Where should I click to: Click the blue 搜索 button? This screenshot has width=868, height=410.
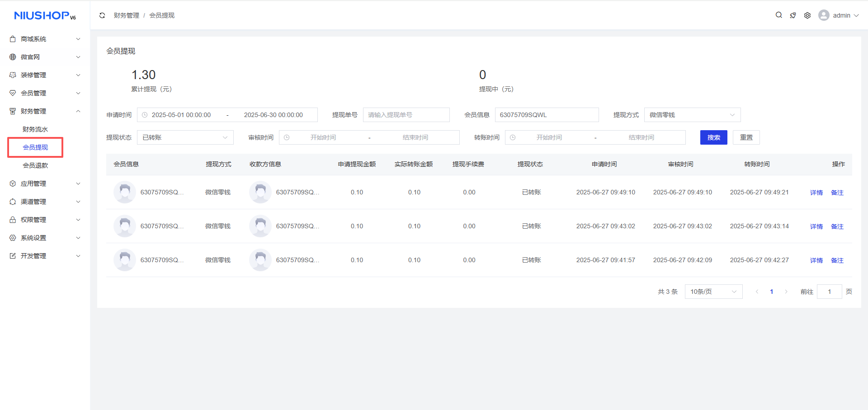tap(713, 137)
